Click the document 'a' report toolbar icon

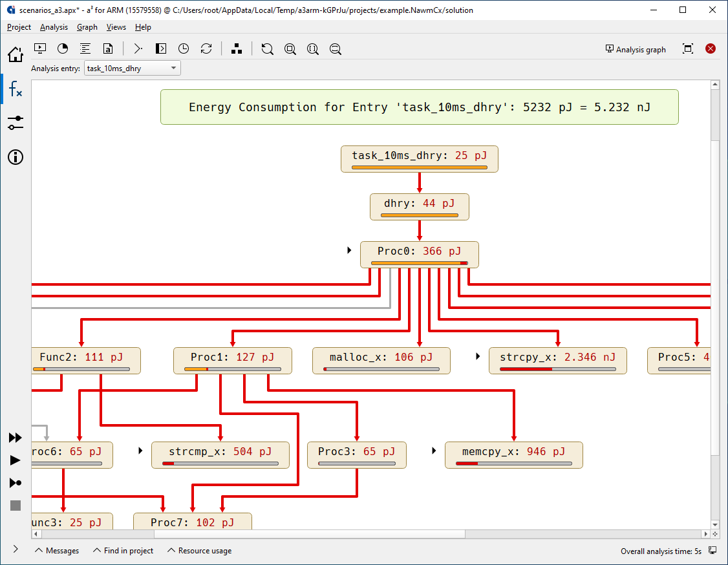pyautogui.click(x=108, y=48)
